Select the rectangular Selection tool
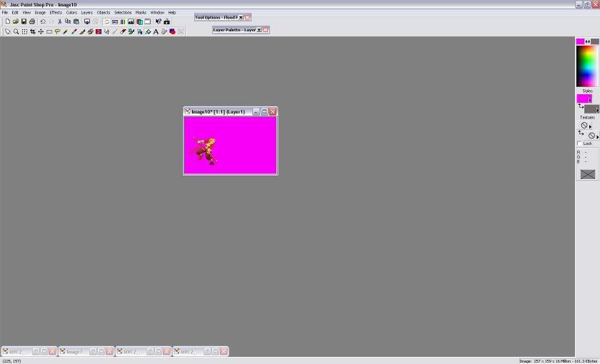The width and height of the screenshot is (600, 364). [x=49, y=31]
